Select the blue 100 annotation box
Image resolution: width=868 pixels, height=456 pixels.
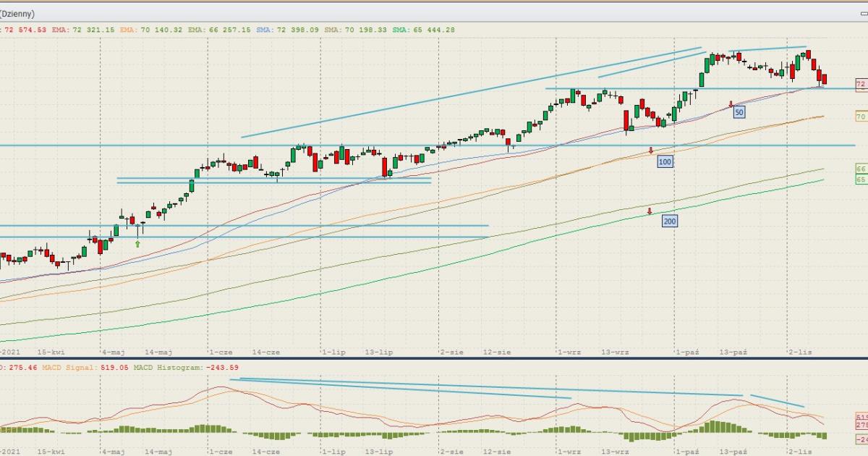665,161
